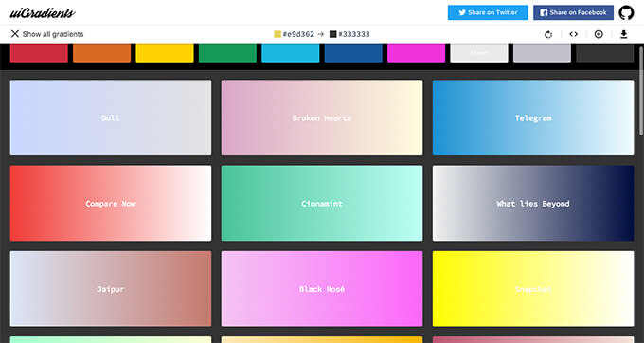Open the GitHub repository icon

(626, 12)
